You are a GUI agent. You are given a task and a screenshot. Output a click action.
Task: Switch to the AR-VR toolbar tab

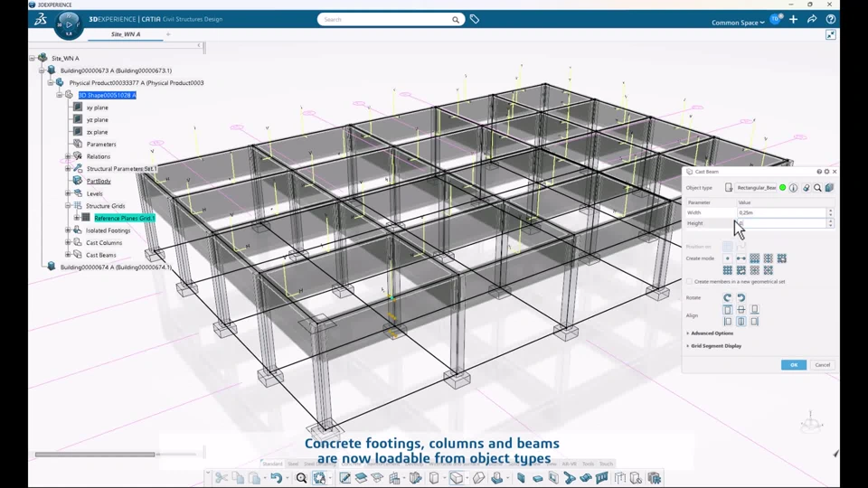(569, 464)
